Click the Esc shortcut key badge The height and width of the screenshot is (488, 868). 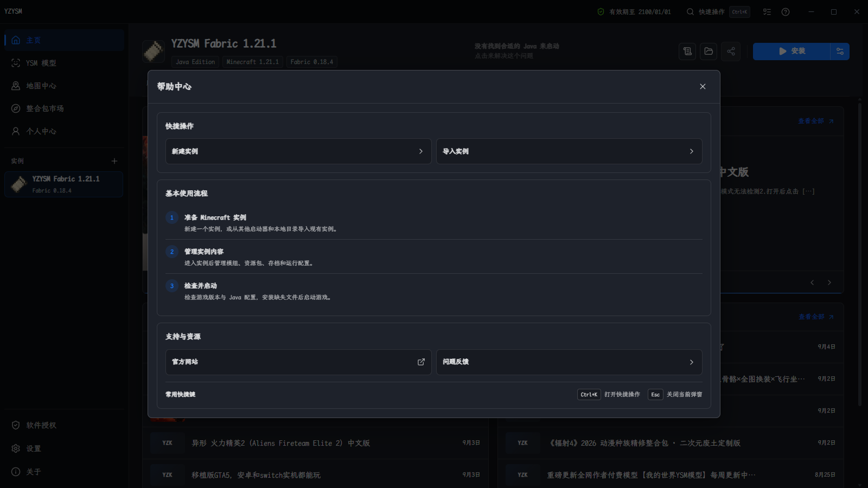coord(655,395)
